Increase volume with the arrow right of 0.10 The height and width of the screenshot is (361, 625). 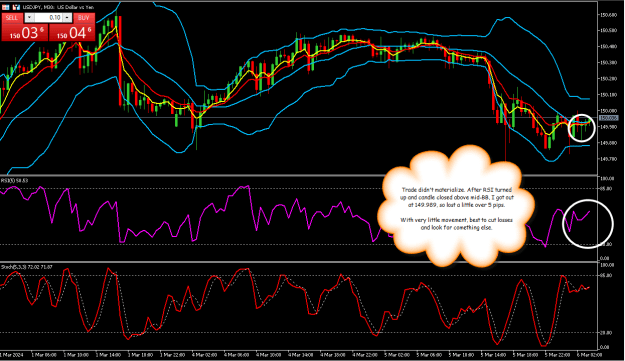pyautogui.click(x=67, y=18)
